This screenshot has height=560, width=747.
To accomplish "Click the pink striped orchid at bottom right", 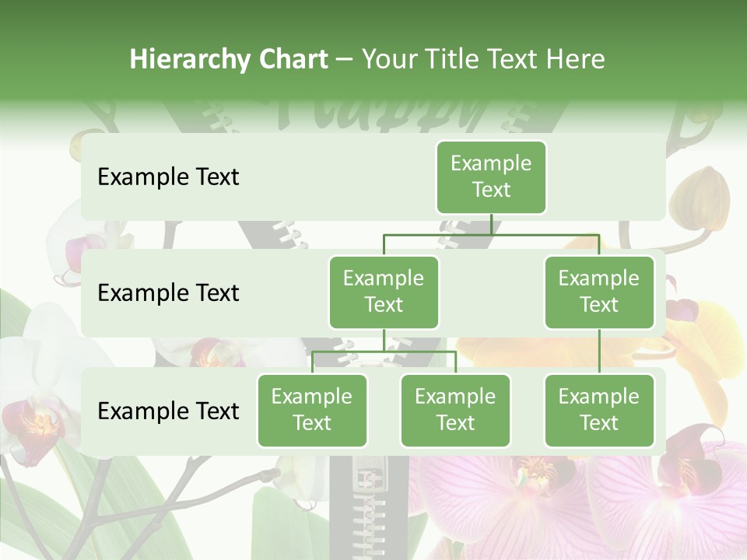I will click(545, 498).
